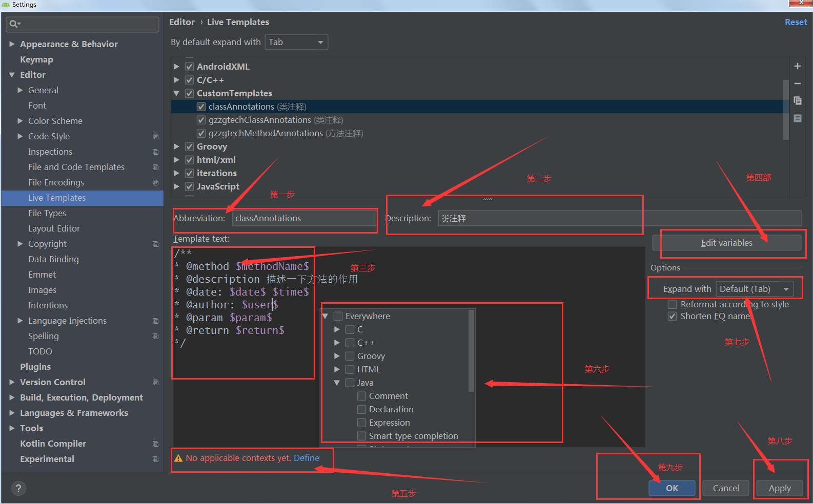Open the Keymap settings page
Screen dimensions: 813x504
(x=36, y=59)
